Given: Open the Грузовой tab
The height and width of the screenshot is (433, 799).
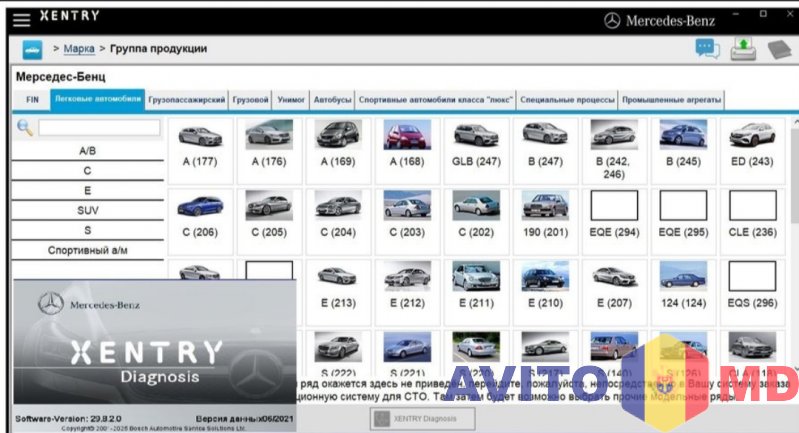Looking at the screenshot, I should (250, 100).
